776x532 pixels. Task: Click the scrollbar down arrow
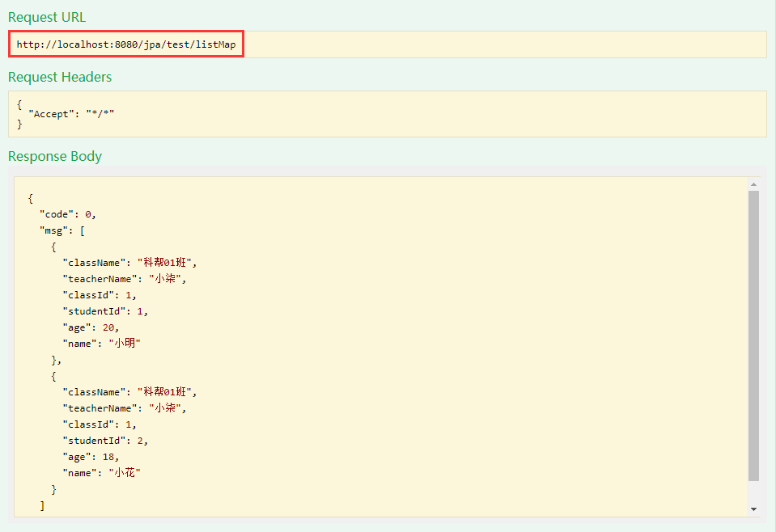pyautogui.click(x=754, y=511)
